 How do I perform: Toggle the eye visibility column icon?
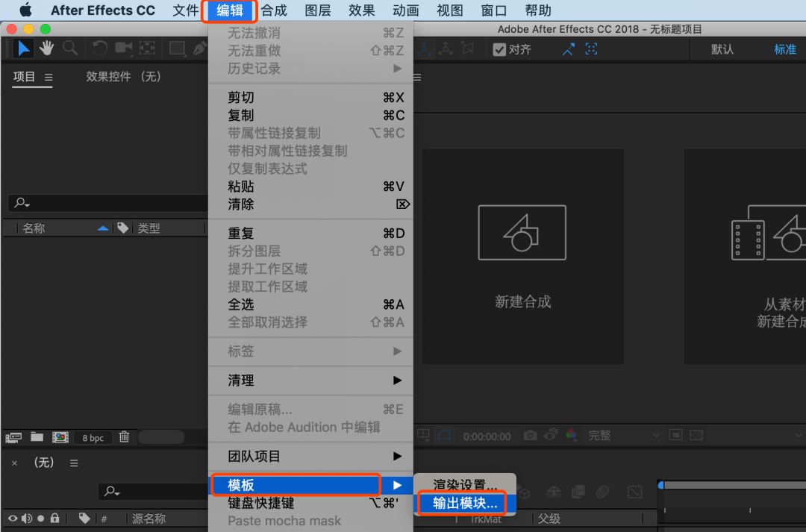click(x=13, y=518)
